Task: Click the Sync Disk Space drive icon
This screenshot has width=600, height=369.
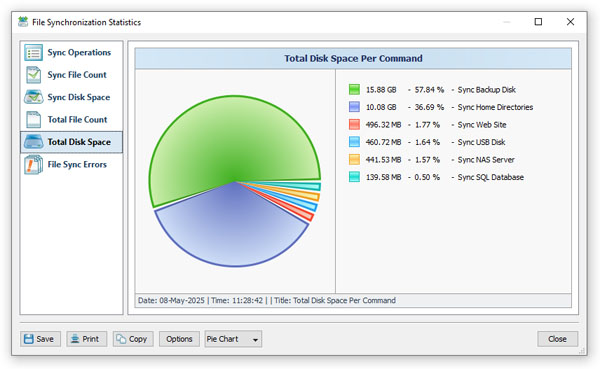Action: pos(33,97)
